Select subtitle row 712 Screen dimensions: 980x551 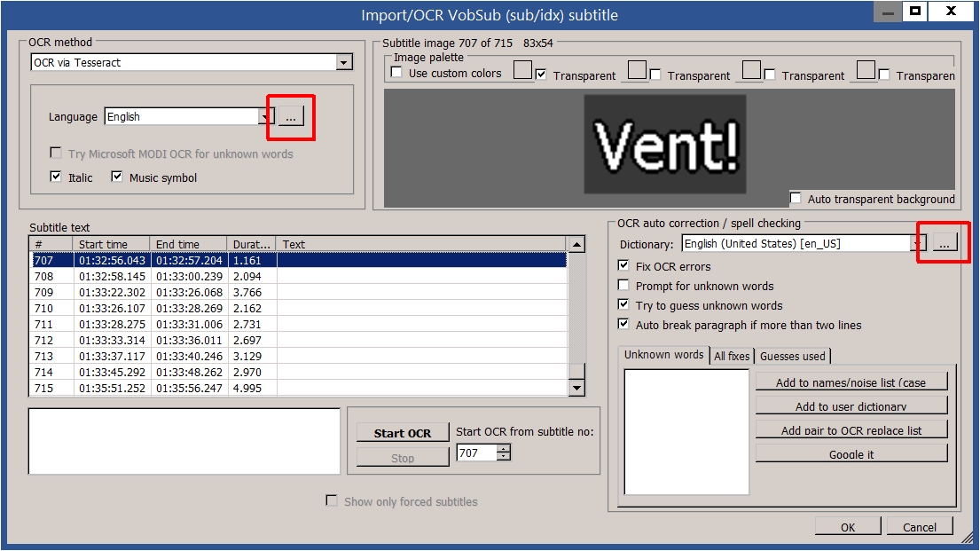pos(299,340)
